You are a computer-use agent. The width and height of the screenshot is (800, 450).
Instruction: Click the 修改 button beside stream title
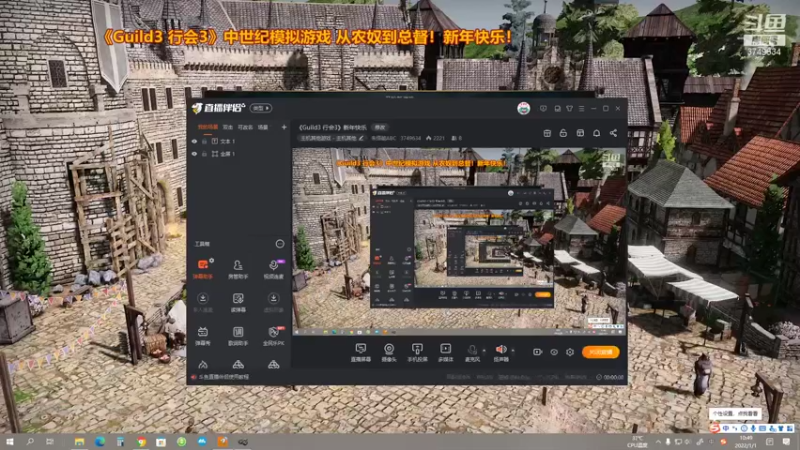tap(380, 127)
